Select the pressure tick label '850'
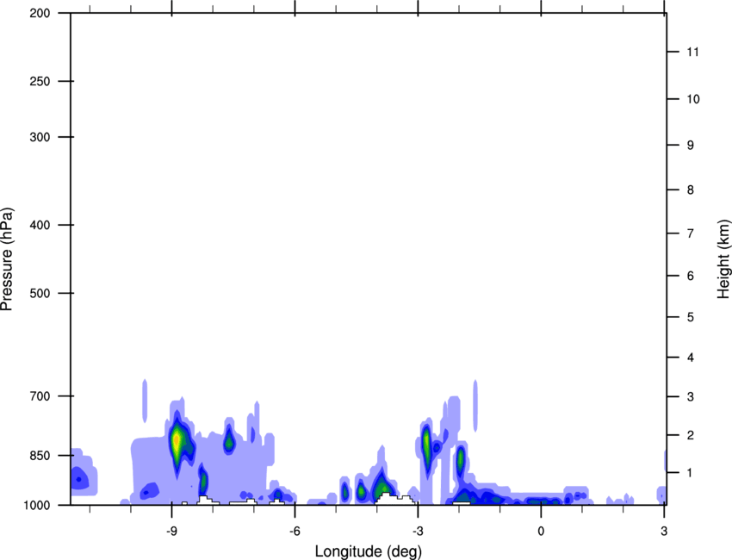The width and height of the screenshot is (732, 560). (x=40, y=456)
